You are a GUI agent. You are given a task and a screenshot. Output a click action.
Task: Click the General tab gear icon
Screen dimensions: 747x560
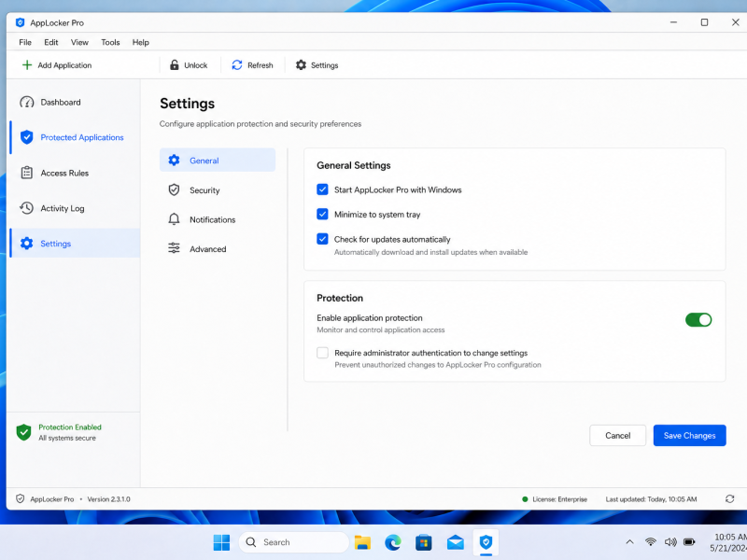point(174,160)
